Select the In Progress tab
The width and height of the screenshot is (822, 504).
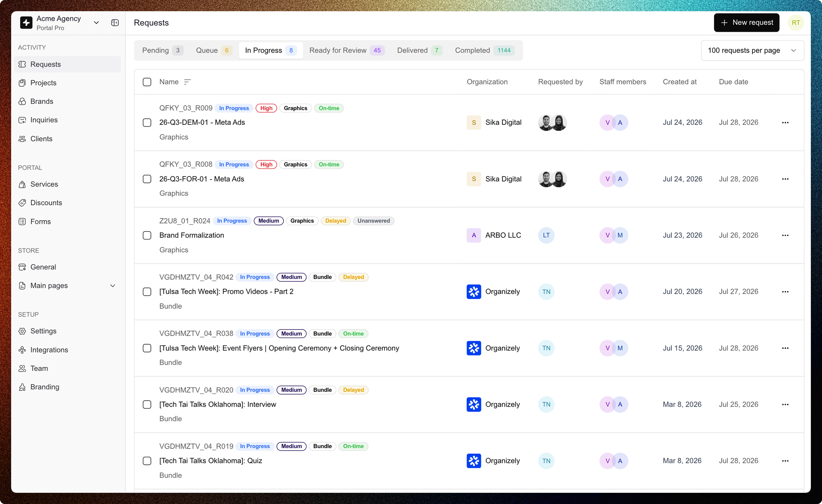[x=271, y=50]
